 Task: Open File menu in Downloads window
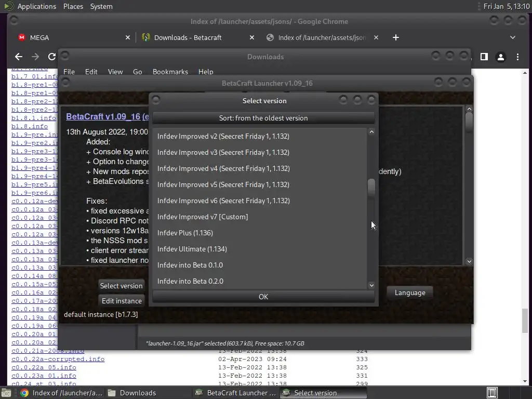(69, 72)
